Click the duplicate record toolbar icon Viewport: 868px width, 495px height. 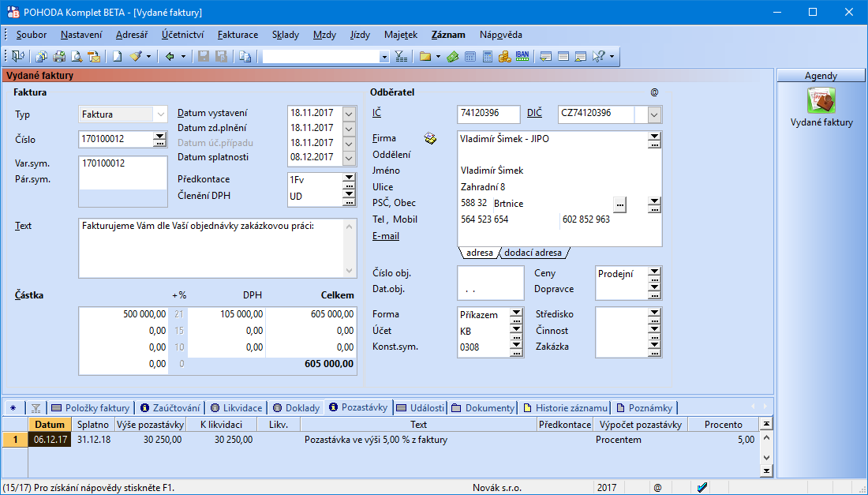42,56
